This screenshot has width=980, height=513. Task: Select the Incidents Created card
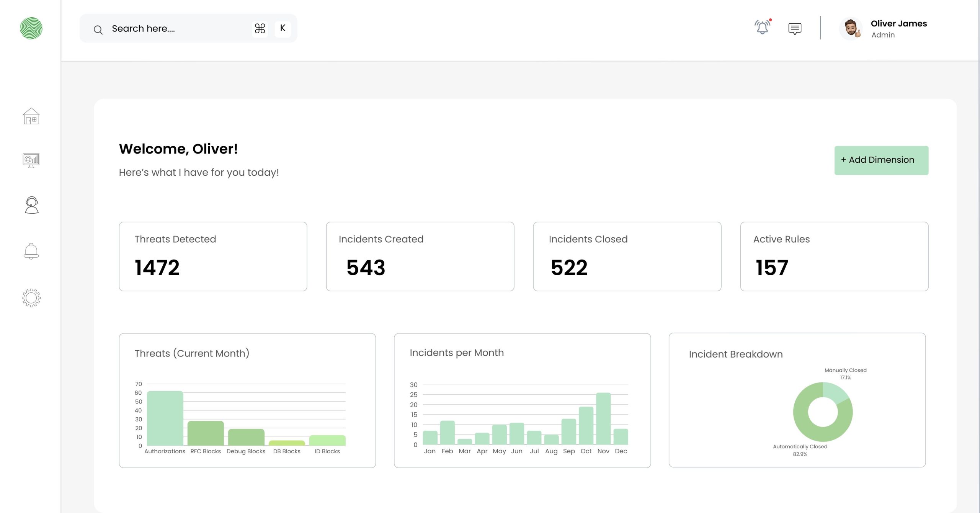point(420,256)
